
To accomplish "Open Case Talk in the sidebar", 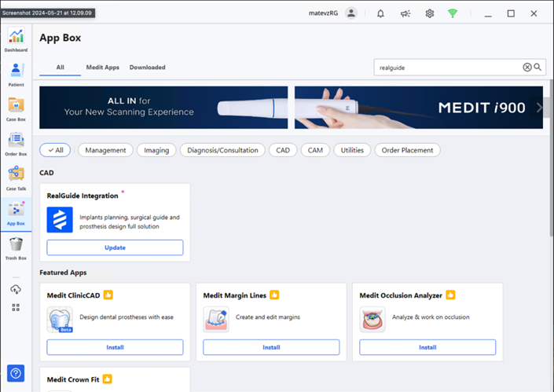I will tap(16, 177).
